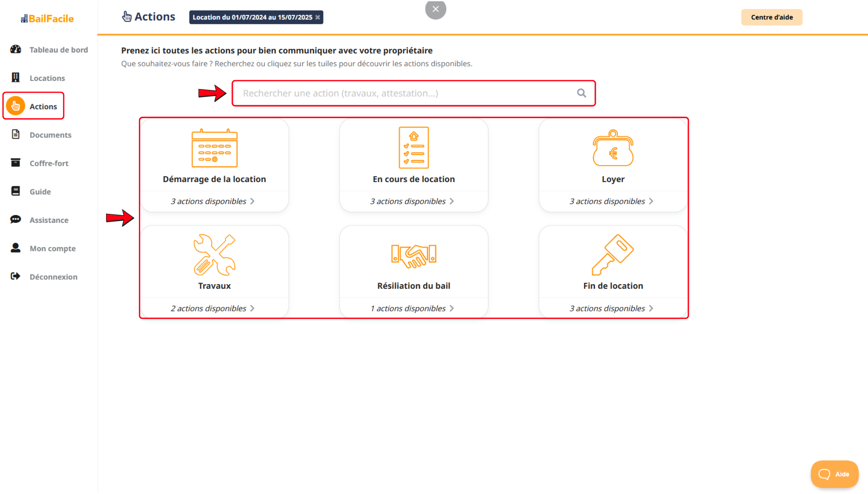Remove the Location date filter tag

pos(318,17)
